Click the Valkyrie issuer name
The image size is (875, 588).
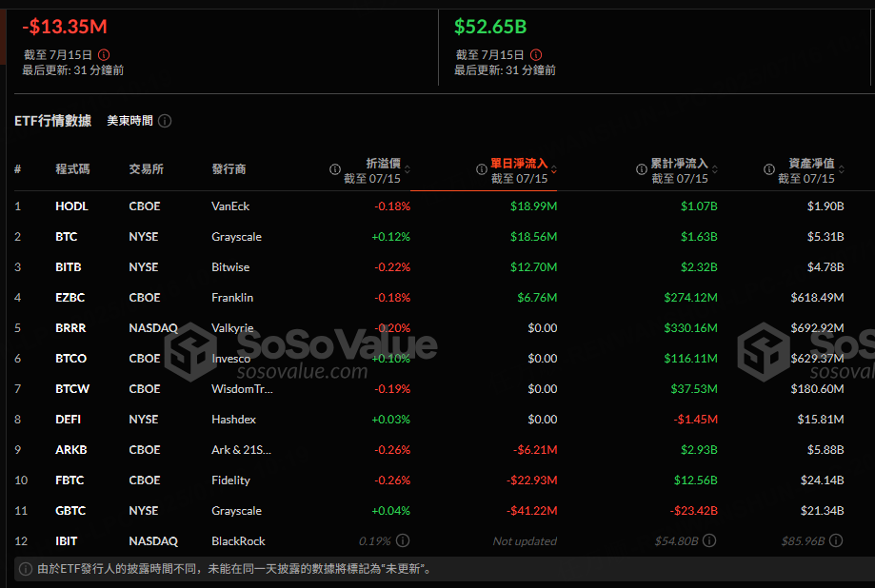pyautogui.click(x=232, y=328)
